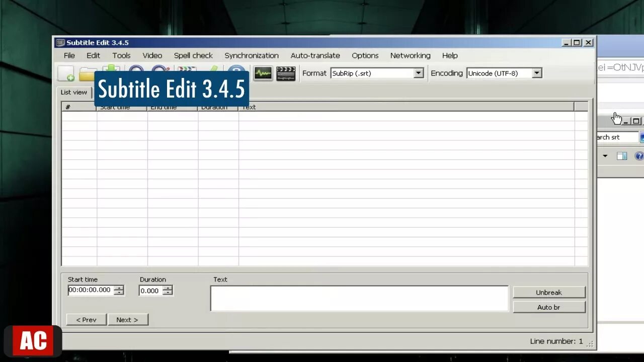
Task: Increase Start time with up spinner arrow
Action: pos(119,288)
